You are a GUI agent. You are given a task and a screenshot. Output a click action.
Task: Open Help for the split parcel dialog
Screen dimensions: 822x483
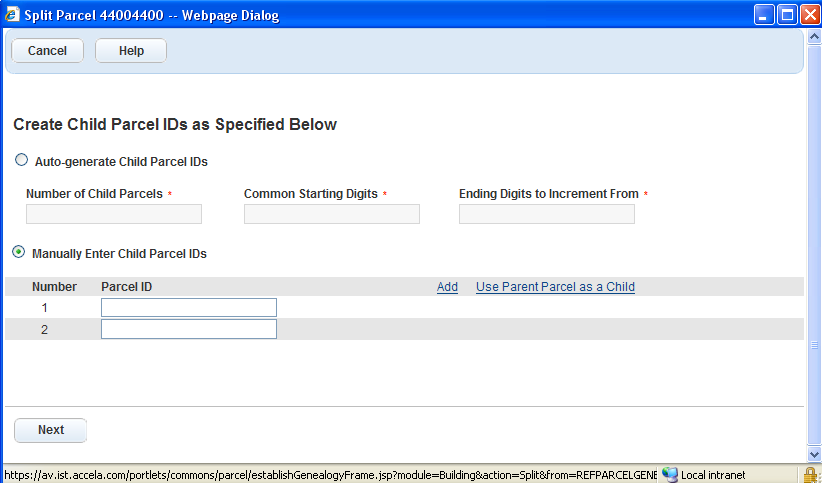coord(131,51)
